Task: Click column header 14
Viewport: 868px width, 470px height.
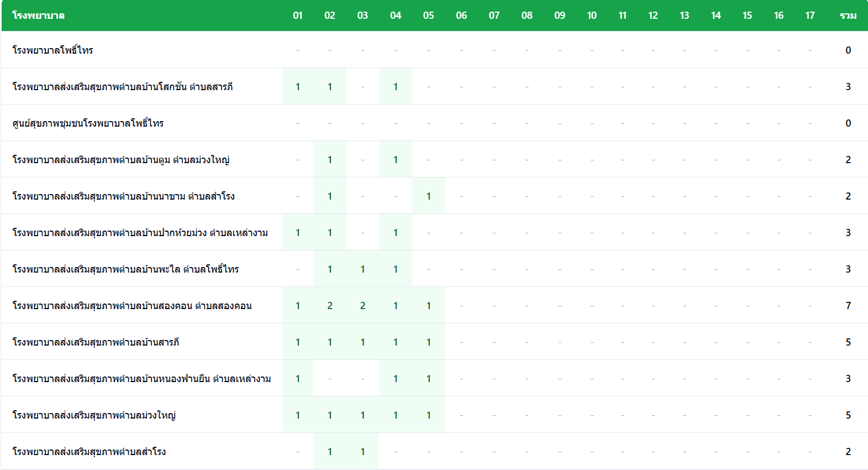Action: (716, 15)
